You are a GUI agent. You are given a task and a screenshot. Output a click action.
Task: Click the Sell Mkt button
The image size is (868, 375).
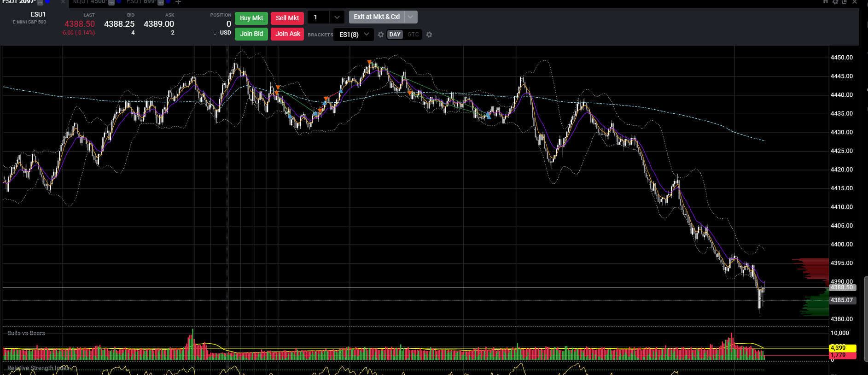pyautogui.click(x=287, y=18)
